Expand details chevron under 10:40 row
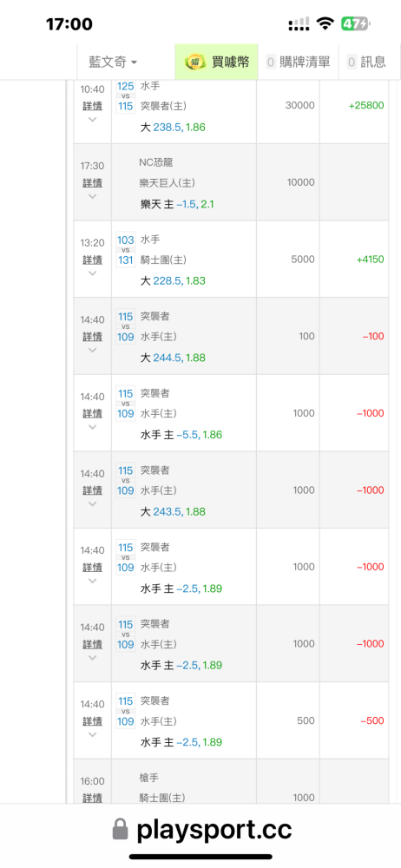This screenshot has height=868, width=401. pos(93,119)
